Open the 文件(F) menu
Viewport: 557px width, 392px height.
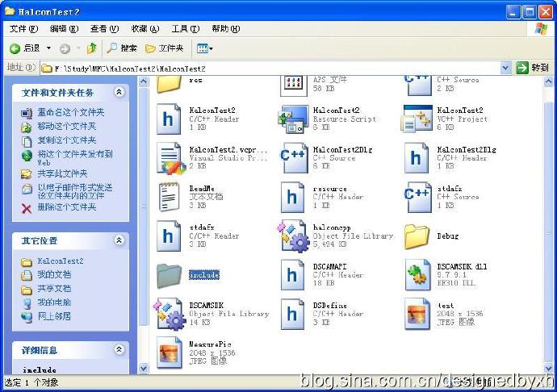tap(23, 28)
